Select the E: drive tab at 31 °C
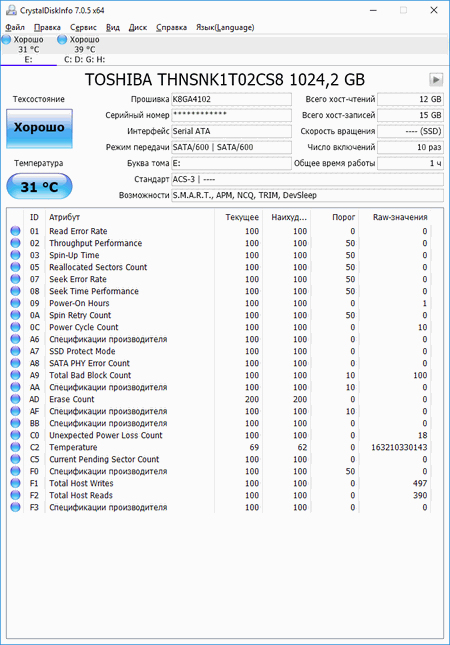Viewport: 450px width, 645px height. tap(28, 49)
